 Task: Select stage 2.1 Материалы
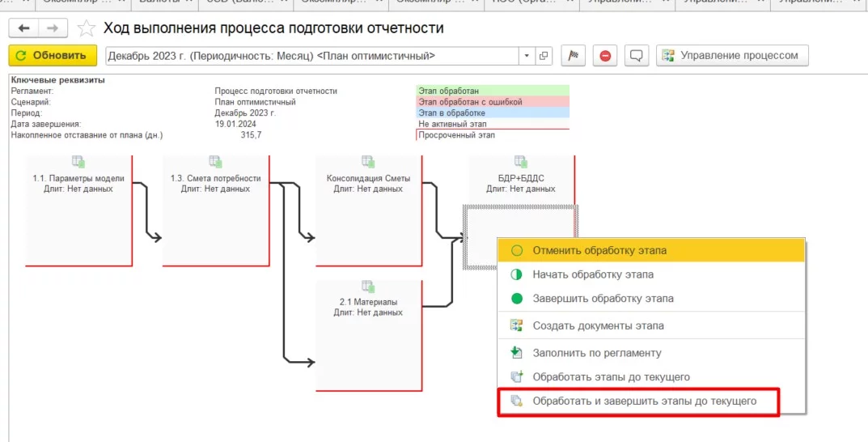[x=369, y=336]
